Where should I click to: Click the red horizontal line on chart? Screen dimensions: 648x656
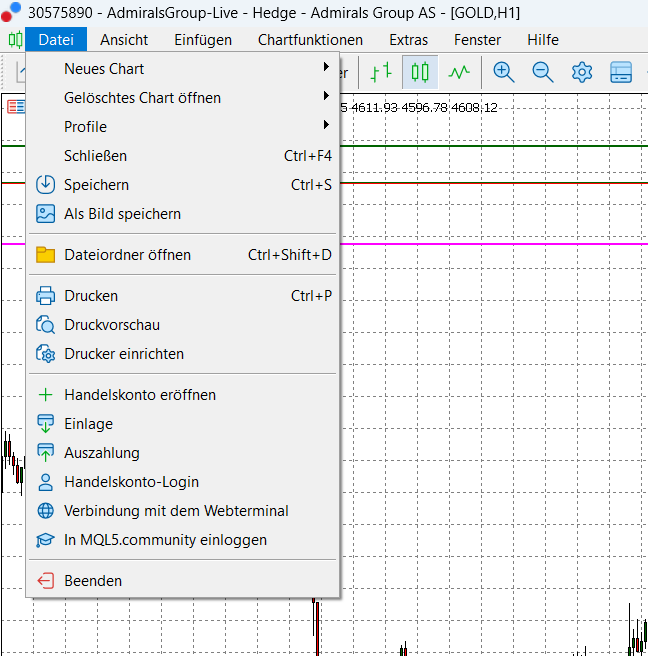point(494,183)
